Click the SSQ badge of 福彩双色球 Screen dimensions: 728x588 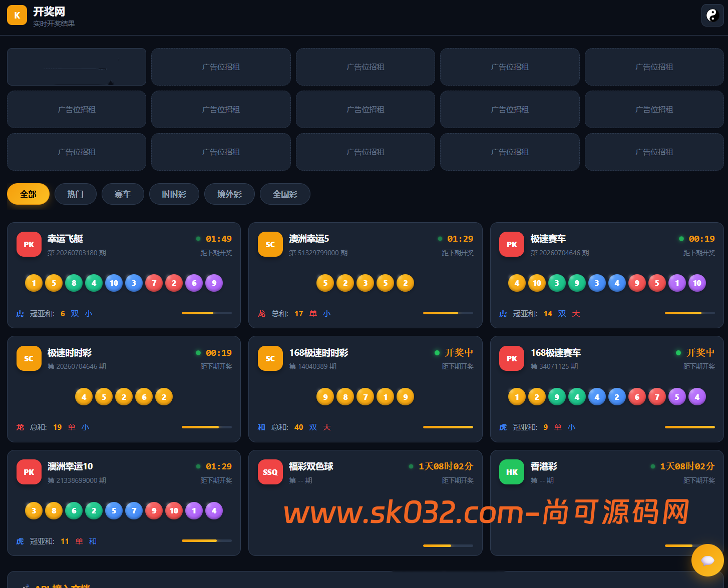click(x=270, y=472)
